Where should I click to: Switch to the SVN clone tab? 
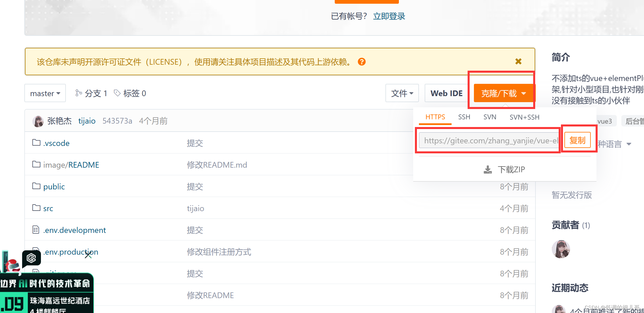tap(490, 117)
